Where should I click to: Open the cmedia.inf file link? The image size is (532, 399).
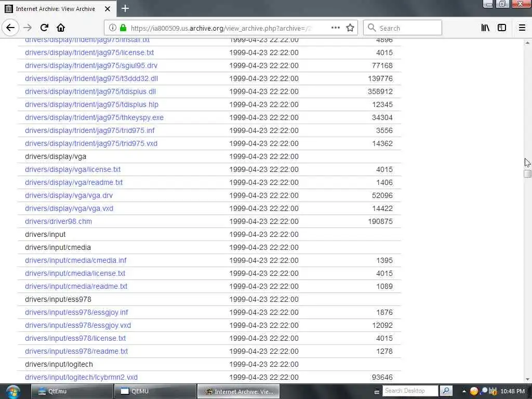tap(75, 260)
